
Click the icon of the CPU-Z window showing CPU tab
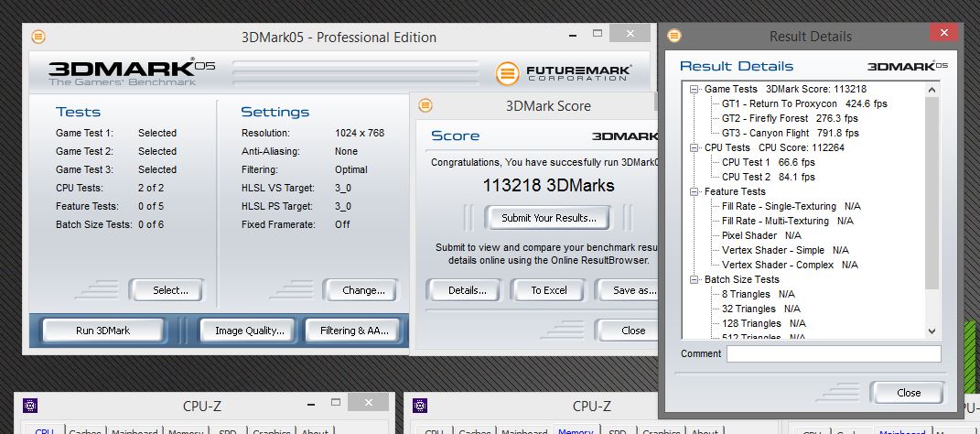point(30,406)
